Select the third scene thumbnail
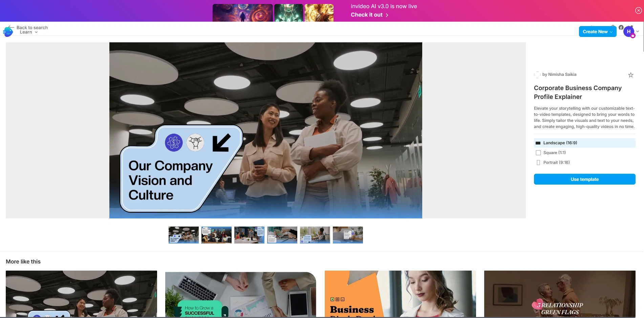 pyautogui.click(x=249, y=235)
